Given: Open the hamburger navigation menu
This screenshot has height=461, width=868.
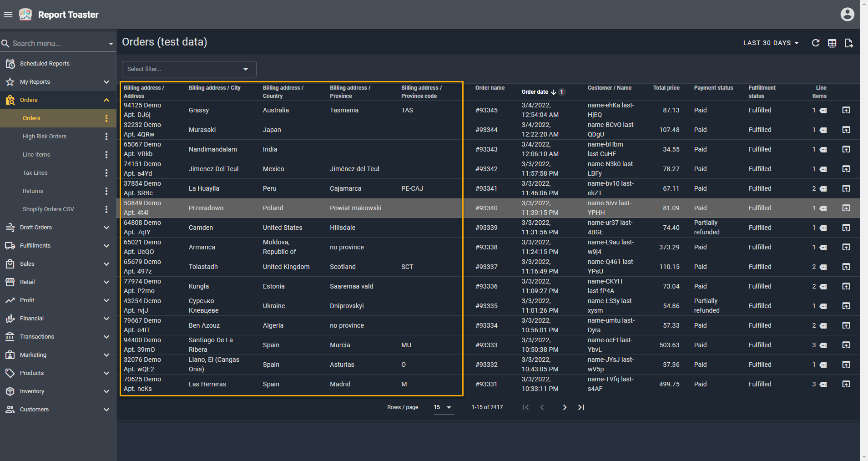Looking at the screenshot, I should click(x=8, y=15).
